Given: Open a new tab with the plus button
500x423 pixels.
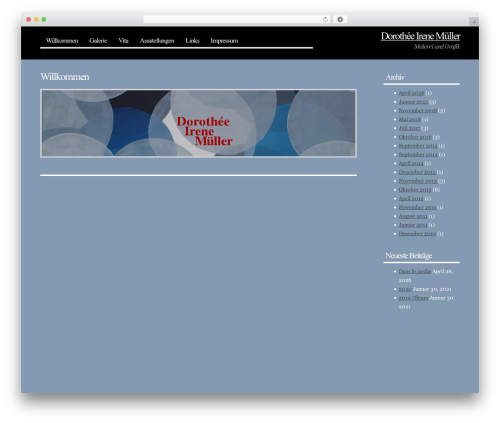Looking at the screenshot, I should [474, 22].
